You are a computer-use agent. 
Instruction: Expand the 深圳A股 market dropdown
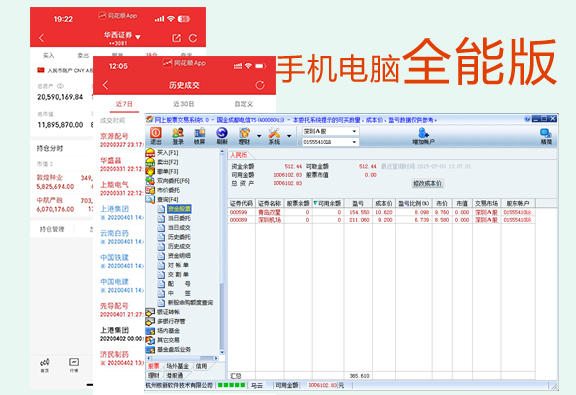tap(354, 132)
